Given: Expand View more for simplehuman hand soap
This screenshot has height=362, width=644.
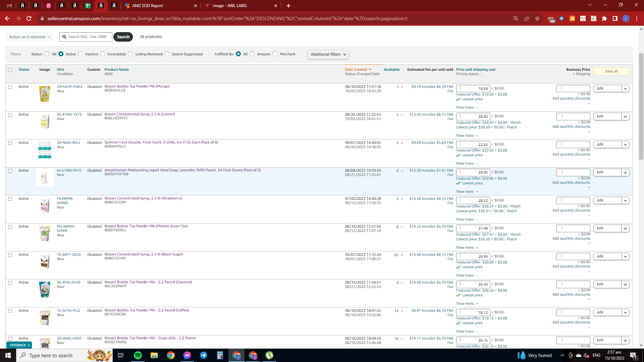Looking at the screenshot, I should click(x=467, y=192).
